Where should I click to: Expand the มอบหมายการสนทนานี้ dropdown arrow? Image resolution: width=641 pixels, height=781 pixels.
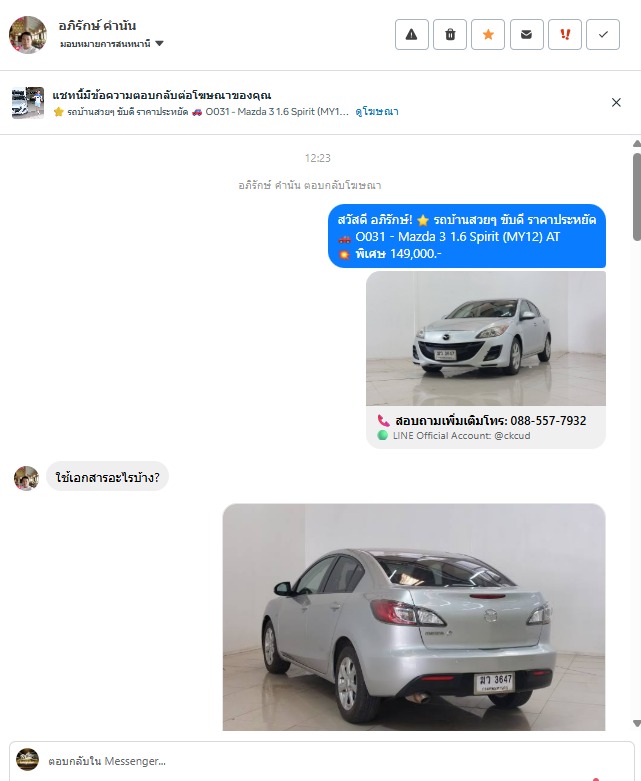(x=159, y=43)
